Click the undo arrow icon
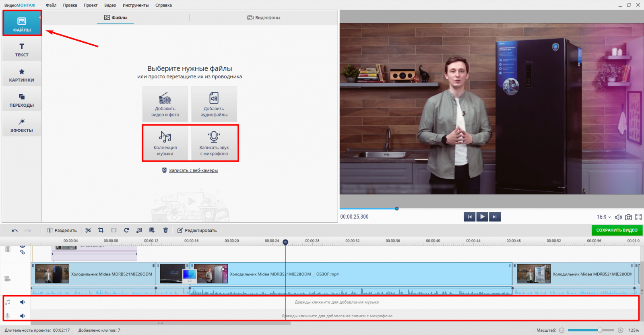The width and height of the screenshot is (644, 335). tap(14, 230)
